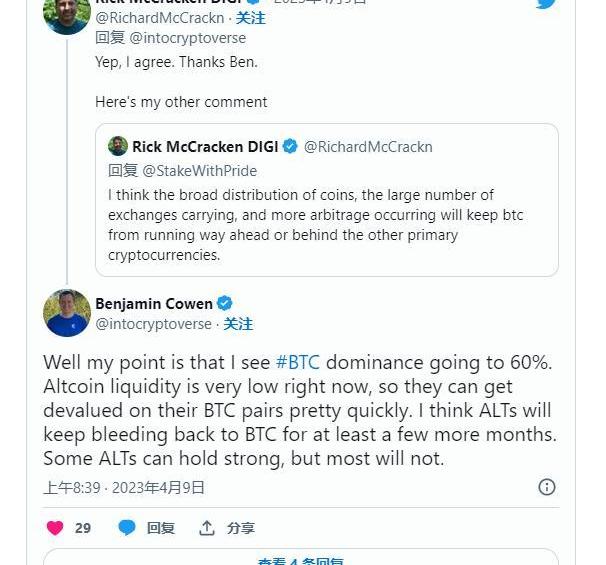Screen dimensions: 606x565
Task: Like the tweet with the heart icon
Action: pyautogui.click(x=55, y=528)
